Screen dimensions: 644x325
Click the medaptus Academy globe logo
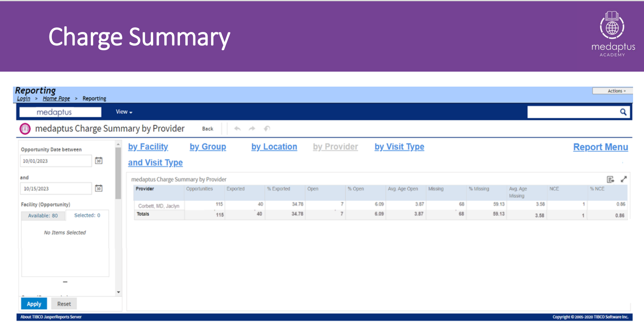[x=612, y=25]
